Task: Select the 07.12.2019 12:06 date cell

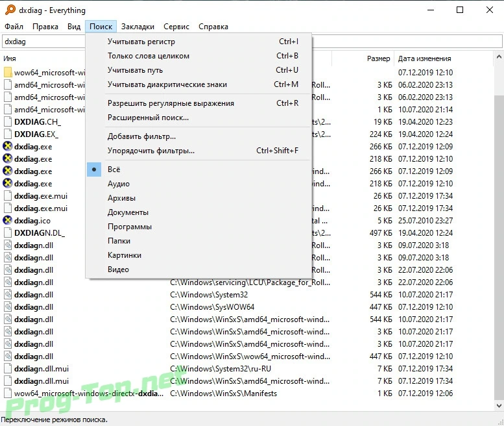Action: point(426,394)
